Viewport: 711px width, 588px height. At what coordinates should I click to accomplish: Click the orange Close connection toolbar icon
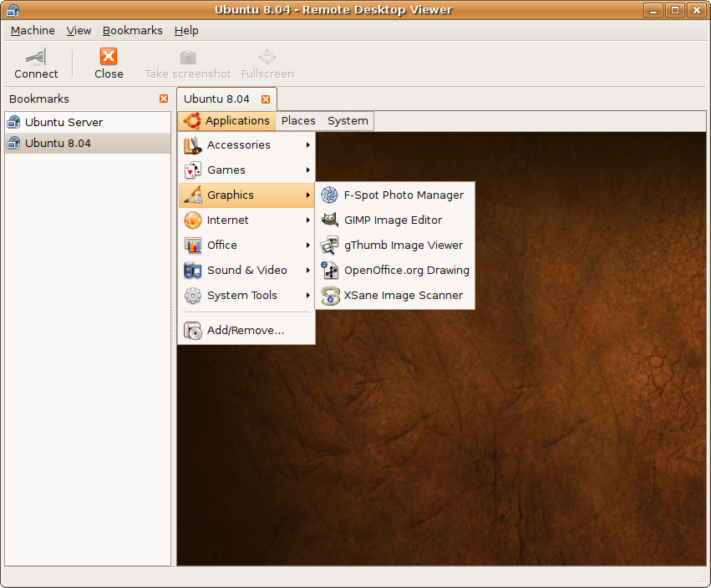(109, 57)
